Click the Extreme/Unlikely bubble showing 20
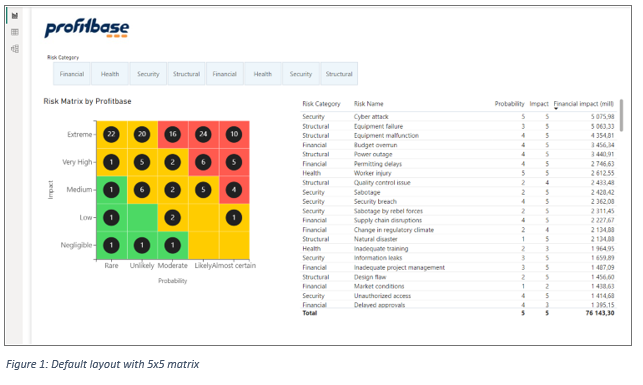Image resolution: width=643 pixels, height=385 pixels. 142,134
